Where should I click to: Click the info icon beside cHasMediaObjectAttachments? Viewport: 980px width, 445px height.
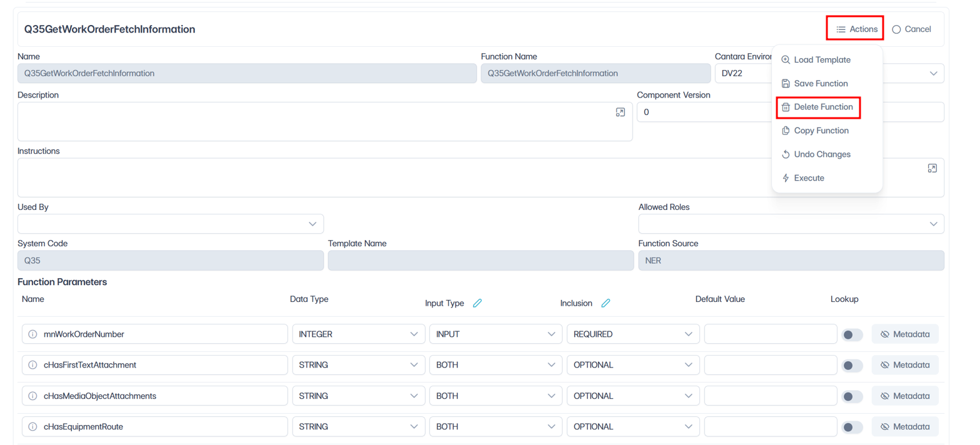coord(32,396)
